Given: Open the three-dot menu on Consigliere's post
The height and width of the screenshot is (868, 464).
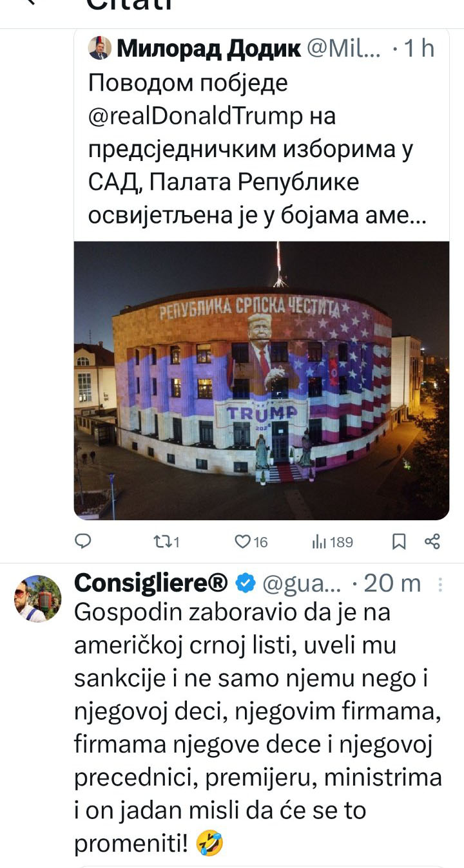Looking at the screenshot, I should tap(441, 584).
